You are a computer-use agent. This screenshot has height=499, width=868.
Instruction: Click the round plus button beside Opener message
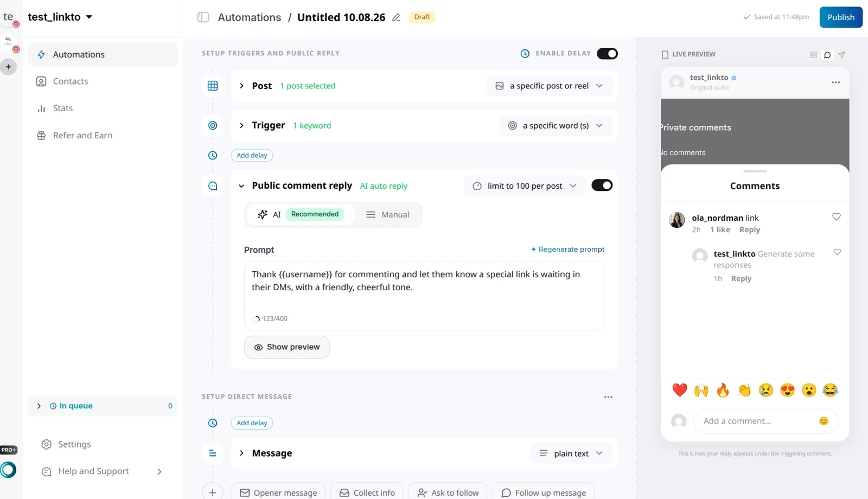(213, 492)
